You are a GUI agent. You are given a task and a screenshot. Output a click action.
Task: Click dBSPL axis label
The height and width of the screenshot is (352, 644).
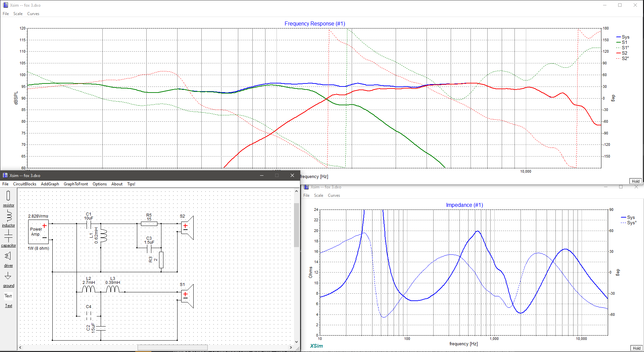click(16, 98)
